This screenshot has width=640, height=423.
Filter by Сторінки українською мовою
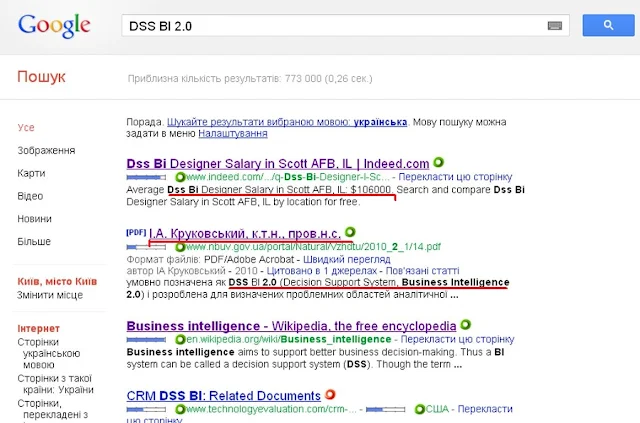point(49,353)
